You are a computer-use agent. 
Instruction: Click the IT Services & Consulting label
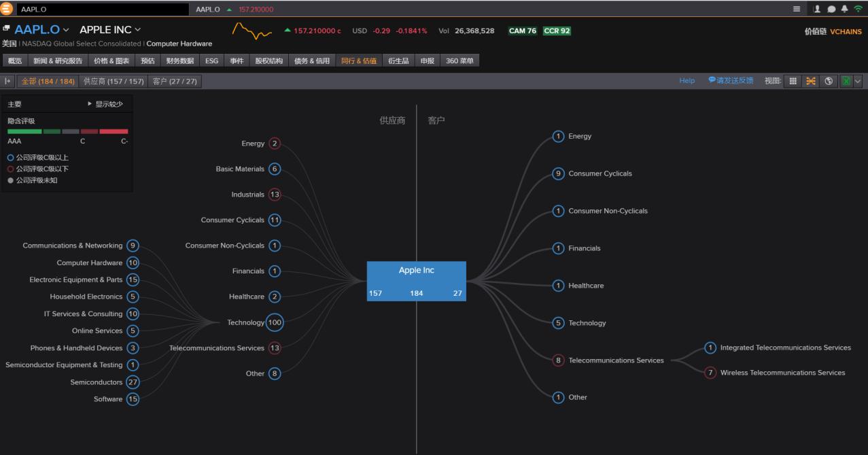[x=84, y=314]
